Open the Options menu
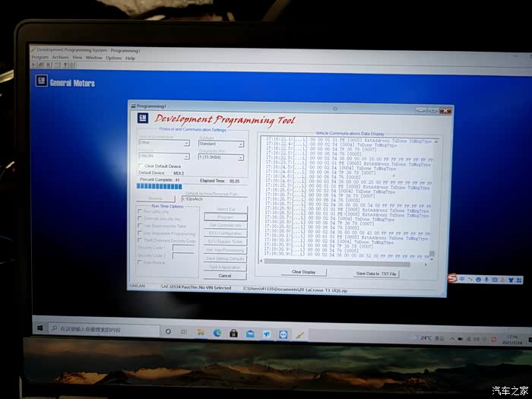Screen dimensions: 532x399 tap(113, 58)
